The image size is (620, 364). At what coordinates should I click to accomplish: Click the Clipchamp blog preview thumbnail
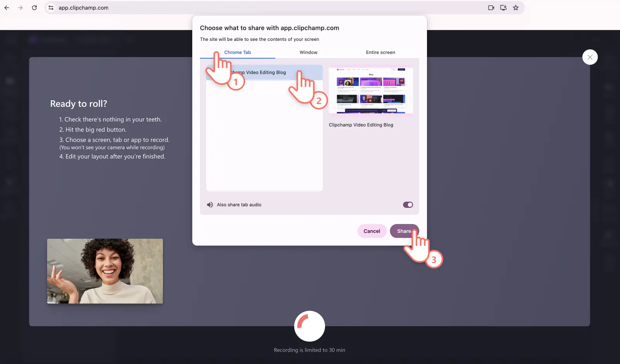(371, 91)
